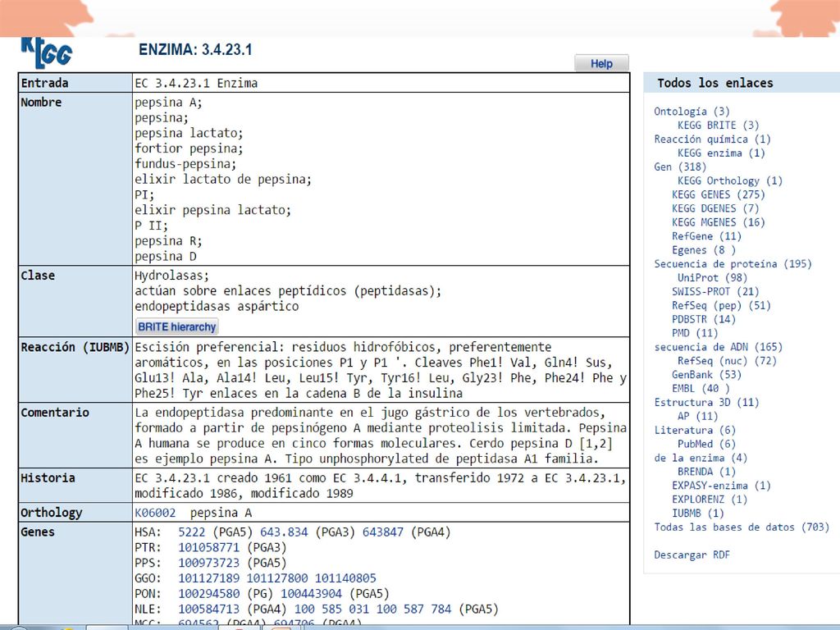This screenshot has height=630, width=840.
Task: Click the Reacción (IUBMB) row header
Action: point(75,370)
